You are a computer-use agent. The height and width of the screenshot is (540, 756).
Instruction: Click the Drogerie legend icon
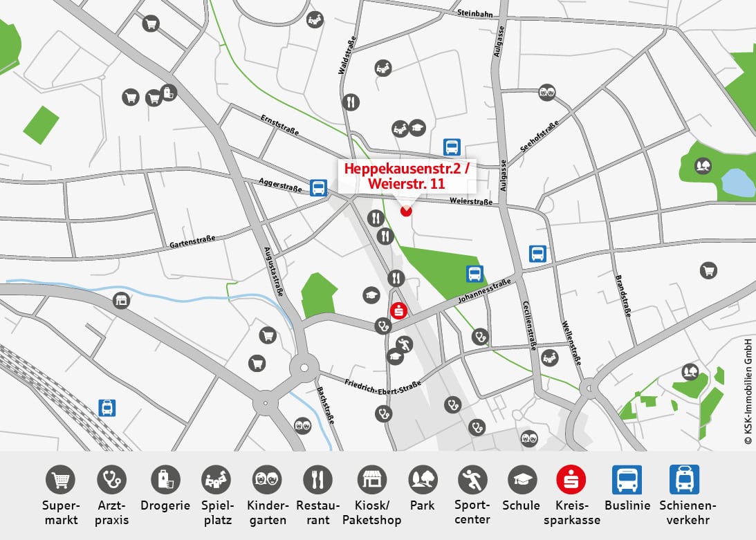[x=165, y=480]
